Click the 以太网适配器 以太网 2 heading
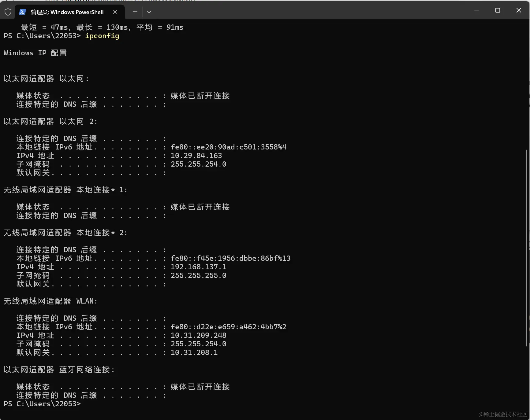530x420 pixels. pyautogui.click(x=50, y=121)
